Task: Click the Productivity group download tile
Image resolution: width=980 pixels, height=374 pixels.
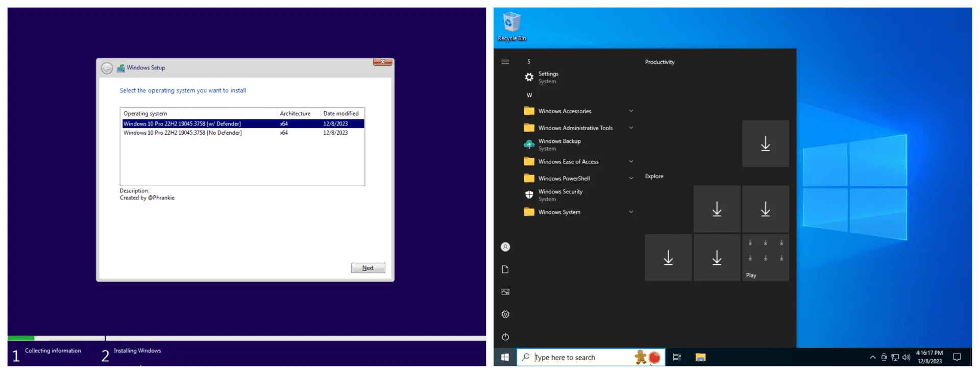Action: click(x=766, y=143)
